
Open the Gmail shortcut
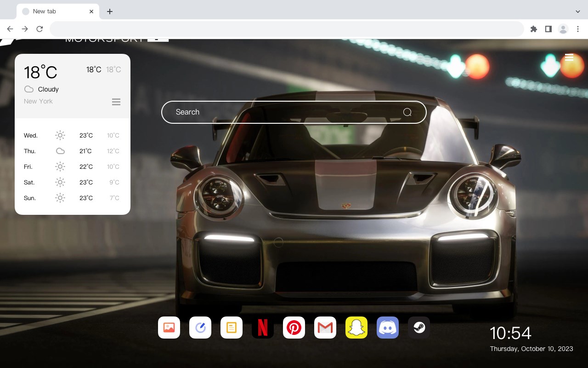pos(325,328)
